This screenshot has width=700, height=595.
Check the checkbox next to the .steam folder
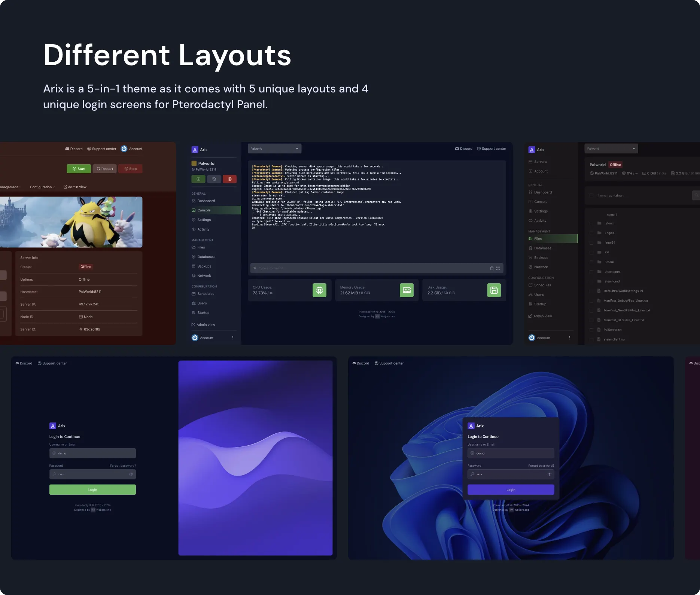[591, 223]
